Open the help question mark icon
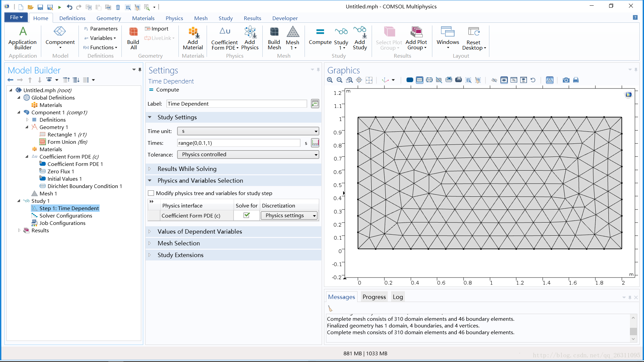The image size is (644, 362). click(x=635, y=17)
